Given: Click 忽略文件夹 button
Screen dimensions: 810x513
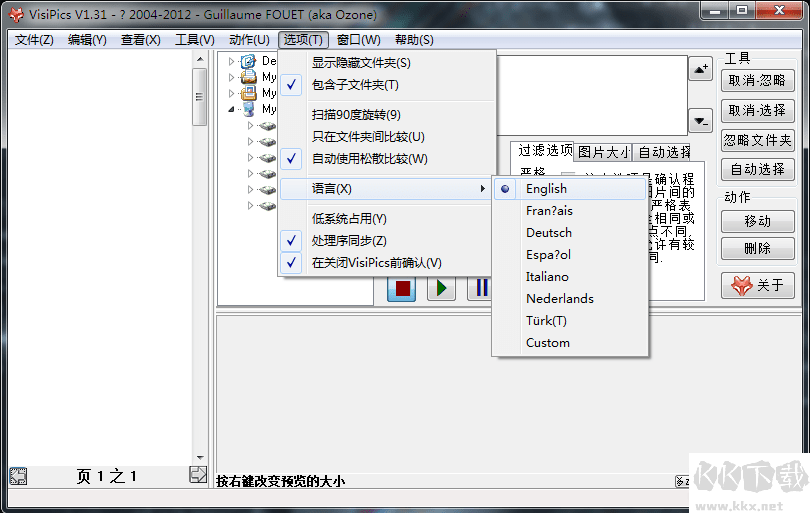Looking at the screenshot, I should 757,140.
